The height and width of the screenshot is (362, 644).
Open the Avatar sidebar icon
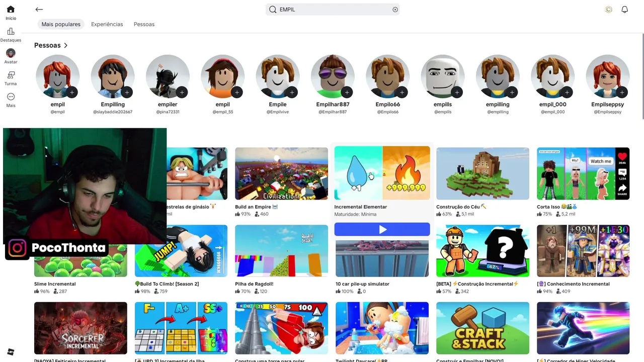point(11,53)
